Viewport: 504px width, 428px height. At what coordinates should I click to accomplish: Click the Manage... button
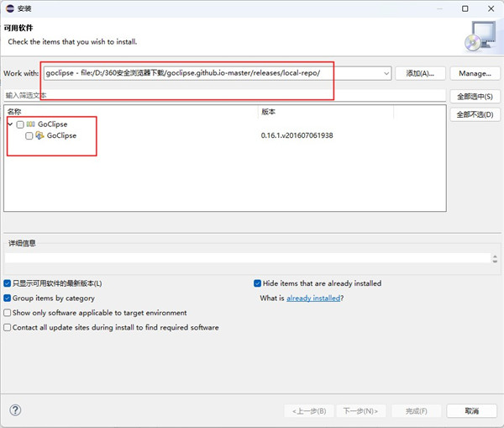[x=475, y=73]
